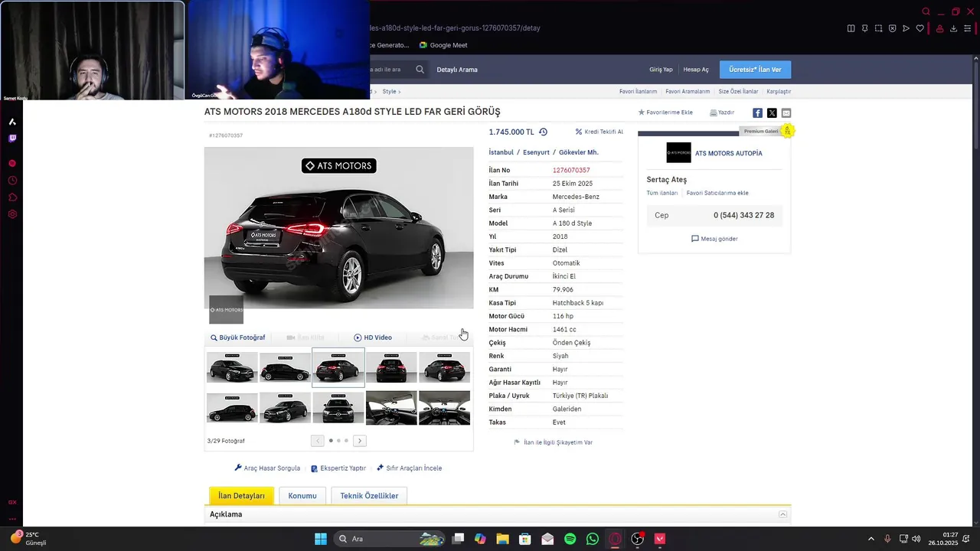Open Favori Aramalarım menu link

[688, 91]
